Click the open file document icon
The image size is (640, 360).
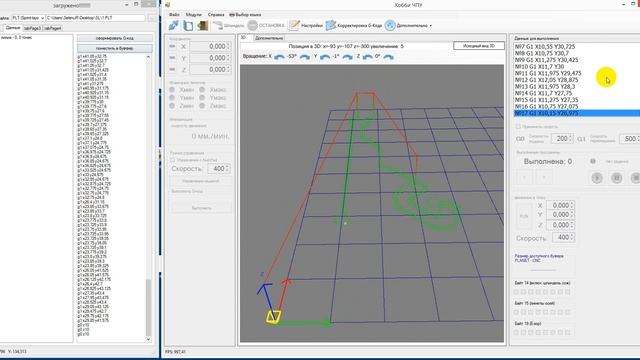click(188, 25)
